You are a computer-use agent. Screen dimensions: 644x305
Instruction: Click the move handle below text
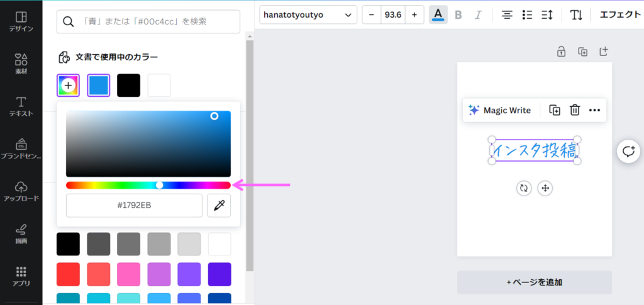545,188
